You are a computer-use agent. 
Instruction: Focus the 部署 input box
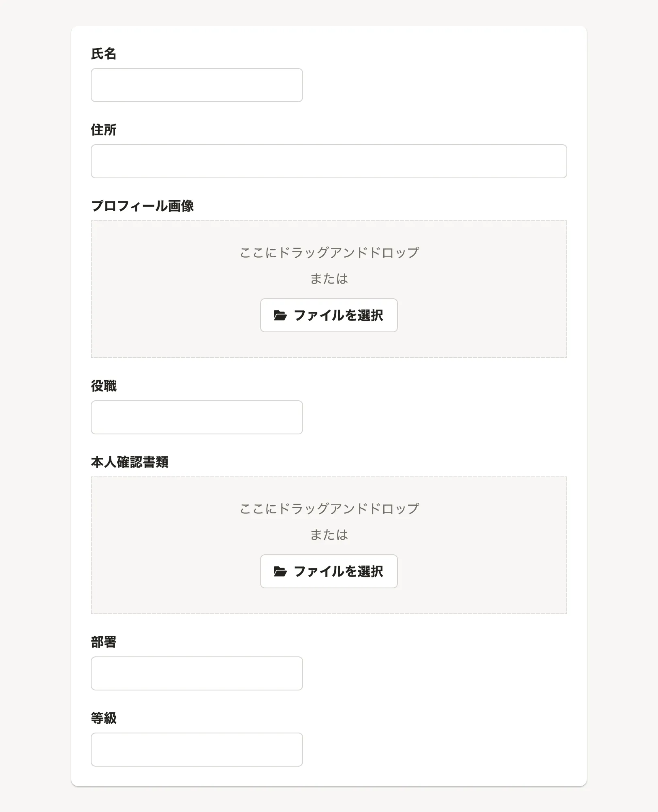tap(197, 673)
